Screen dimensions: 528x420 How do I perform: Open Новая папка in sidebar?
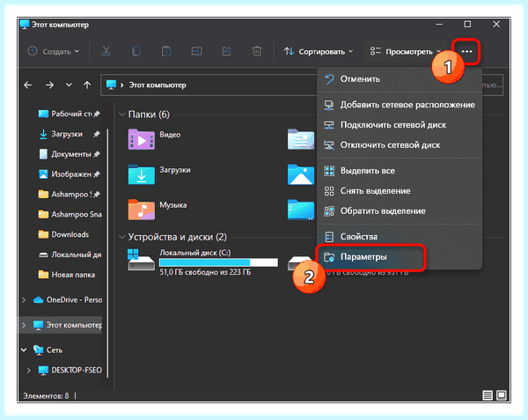69,275
